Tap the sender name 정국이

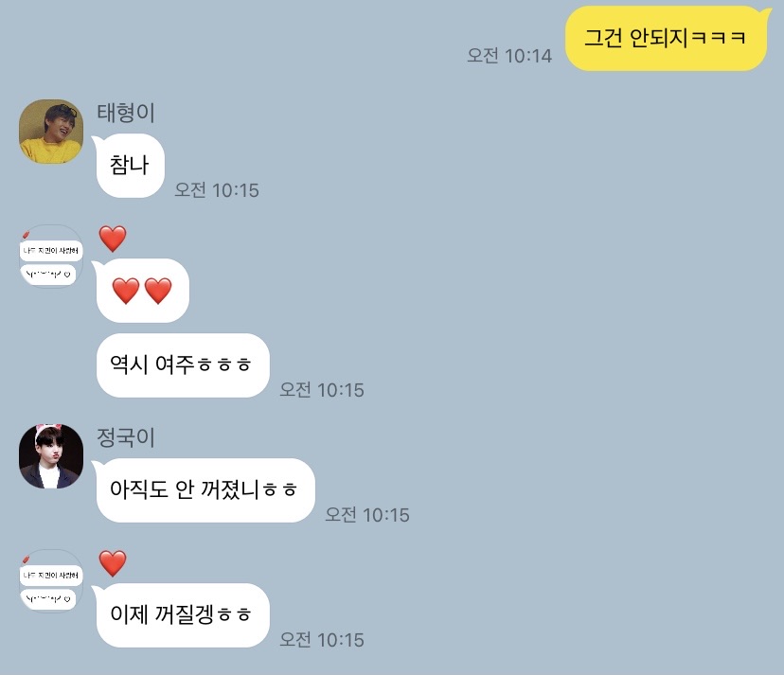pos(126,437)
